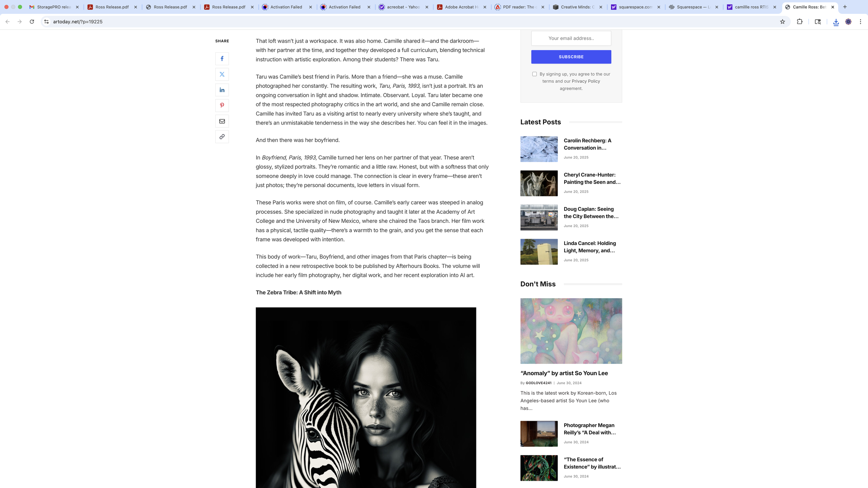
Task: Focus the email address field
Action: [x=571, y=38]
